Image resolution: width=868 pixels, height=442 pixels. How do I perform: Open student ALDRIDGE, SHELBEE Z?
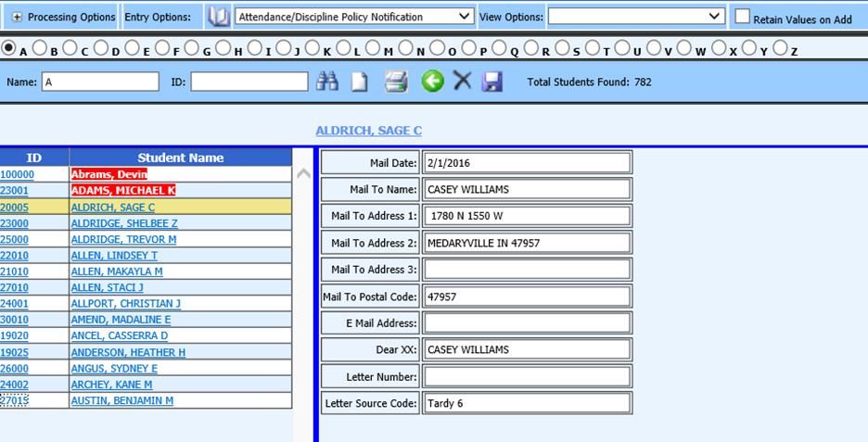(x=124, y=223)
